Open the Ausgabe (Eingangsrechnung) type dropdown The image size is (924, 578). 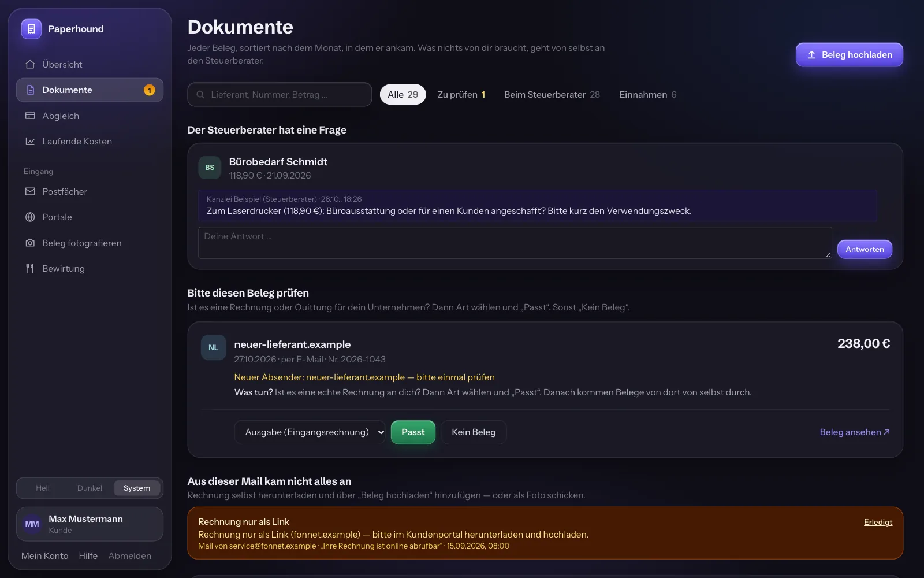tap(310, 432)
